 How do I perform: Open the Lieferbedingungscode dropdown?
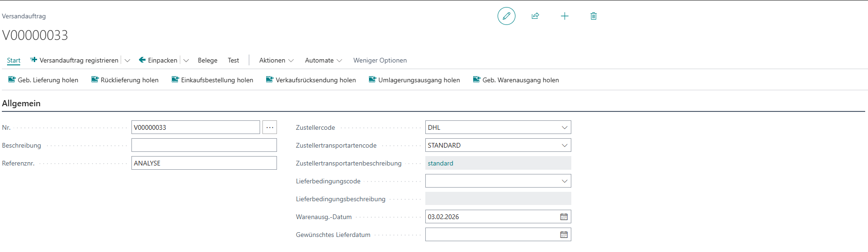(x=564, y=181)
